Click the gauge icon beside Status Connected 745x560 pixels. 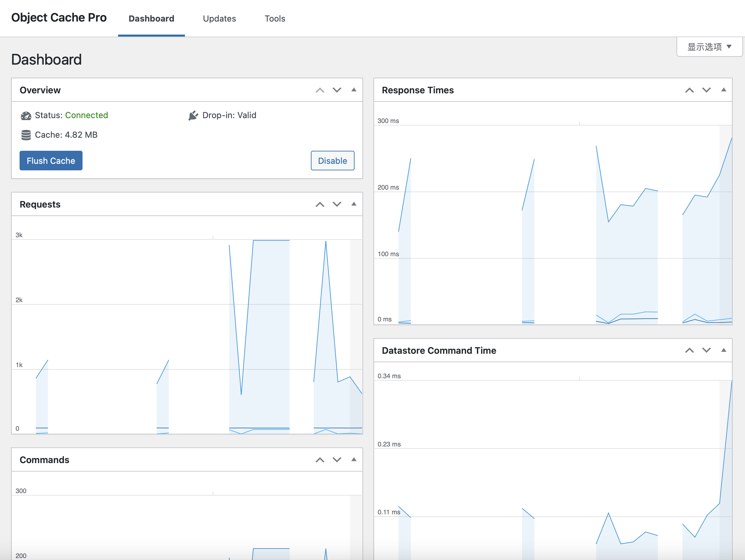[26, 115]
